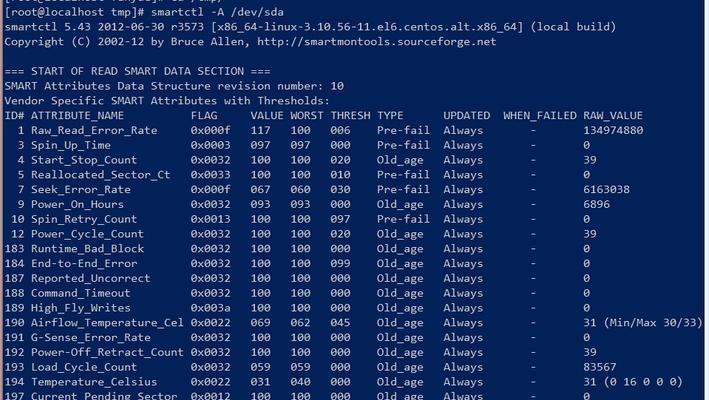This screenshot has height=400, width=709.
Task: Click the START OF READ SMART DATA SECTION line
Action: click(x=137, y=71)
